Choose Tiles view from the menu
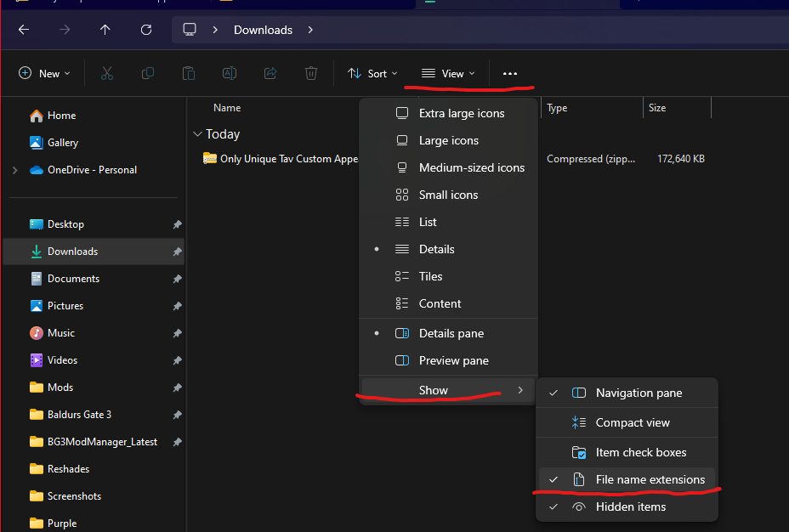The height and width of the screenshot is (532, 789). (x=430, y=276)
